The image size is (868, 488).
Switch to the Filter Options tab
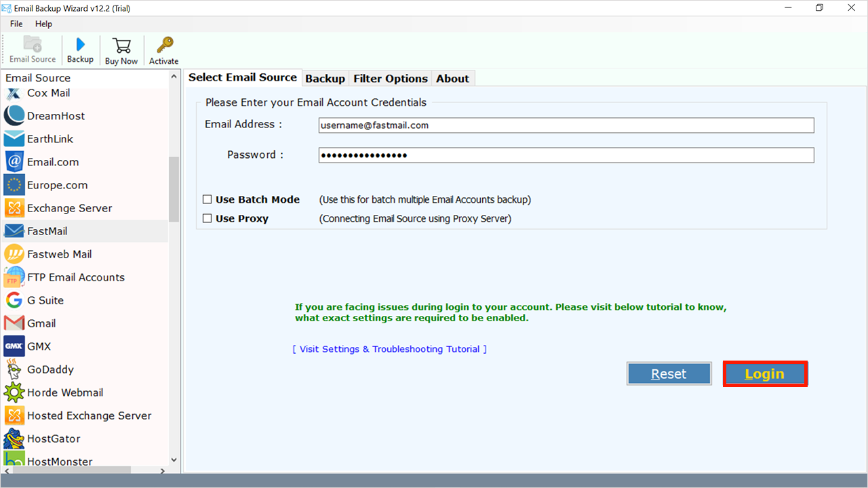point(391,79)
